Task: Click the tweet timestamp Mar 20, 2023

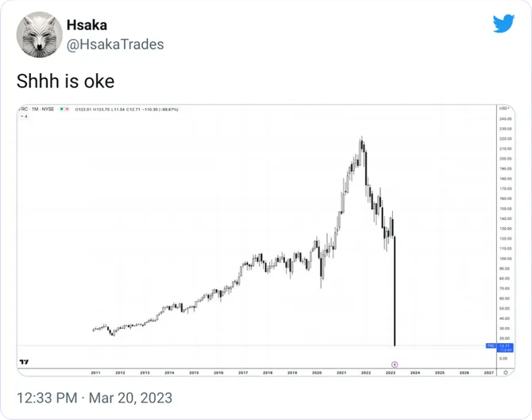Action: point(94,397)
